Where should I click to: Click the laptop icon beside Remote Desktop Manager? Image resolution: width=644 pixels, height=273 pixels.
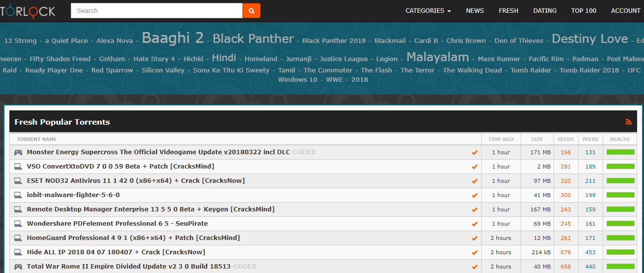(18, 209)
